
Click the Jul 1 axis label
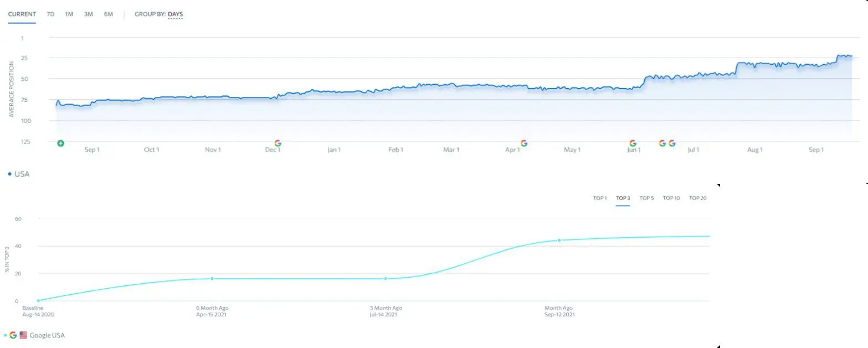click(693, 150)
